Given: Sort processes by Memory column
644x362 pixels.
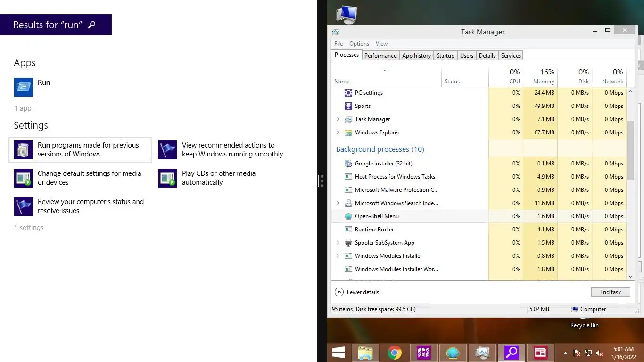Looking at the screenshot, I should point(540,77).
